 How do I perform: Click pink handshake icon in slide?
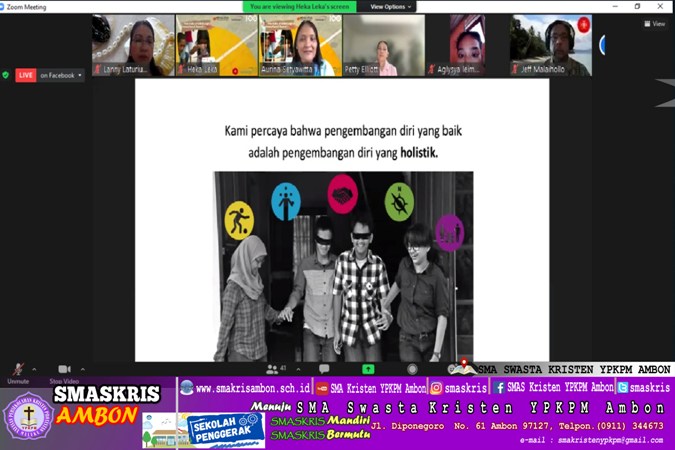[x=343, y=194]
